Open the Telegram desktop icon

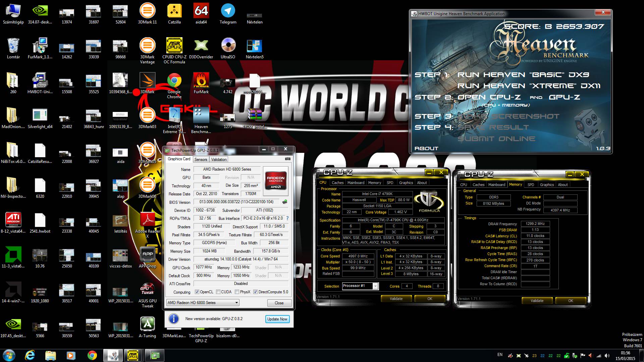tap(228, 14)
